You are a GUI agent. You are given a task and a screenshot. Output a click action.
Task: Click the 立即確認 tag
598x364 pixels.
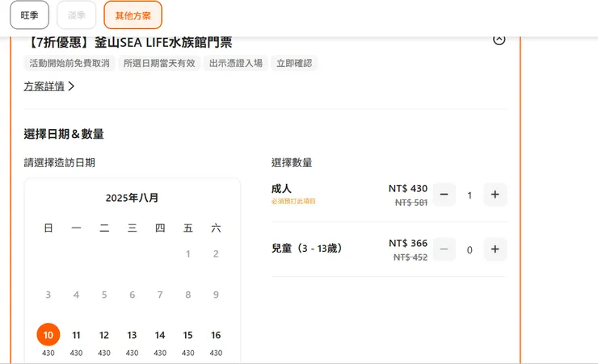[x=294, y=63]
